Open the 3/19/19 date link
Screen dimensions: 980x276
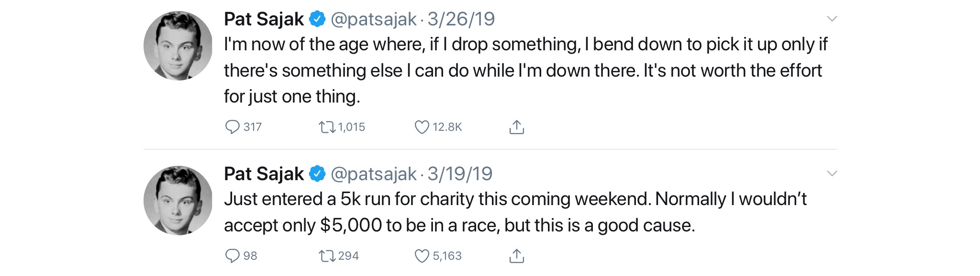pos(459,174)
